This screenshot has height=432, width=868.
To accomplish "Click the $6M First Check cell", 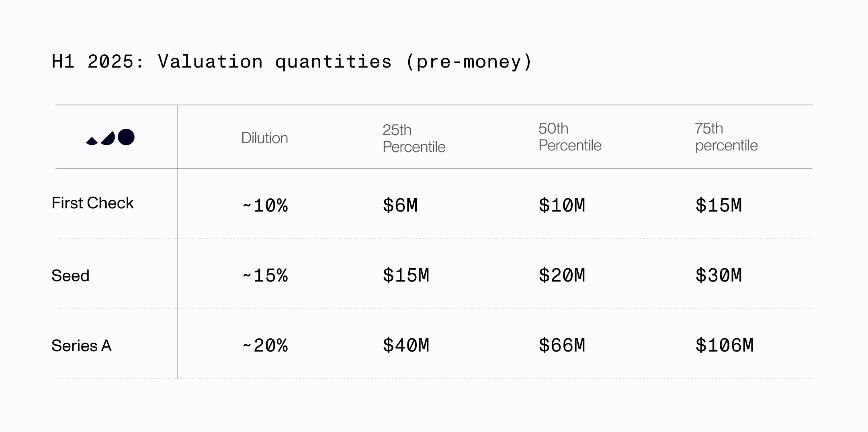I will [400, 206].
